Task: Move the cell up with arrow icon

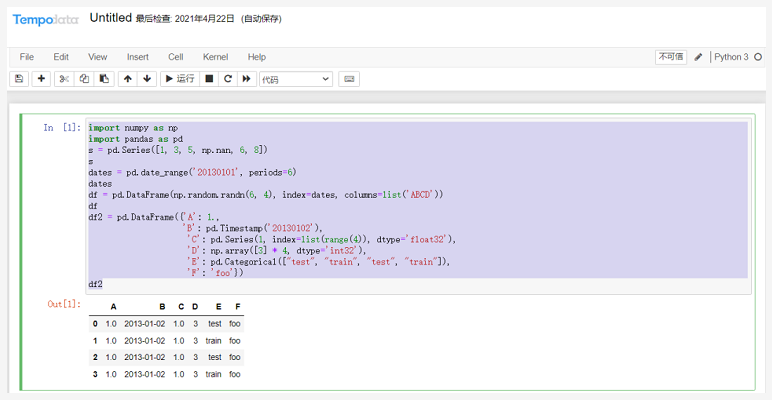Action: coord(128,79)
